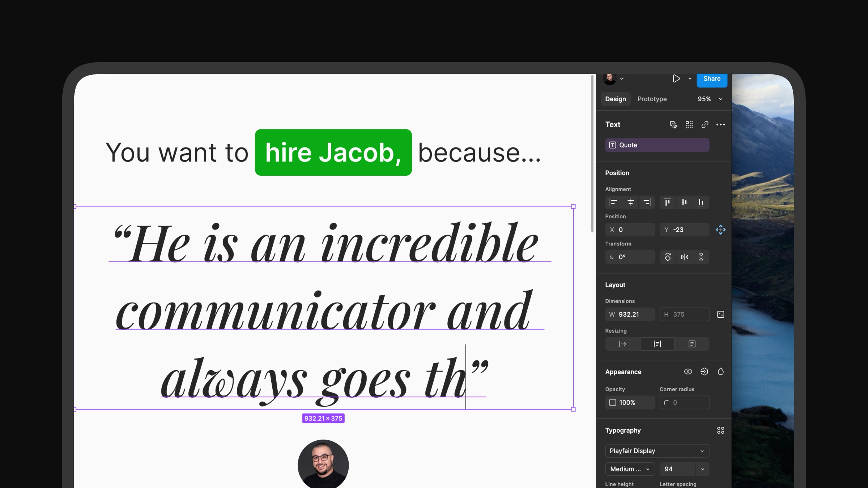Click the blue Share button
Viewport: 868px width, 488px height.
point(711,79)
